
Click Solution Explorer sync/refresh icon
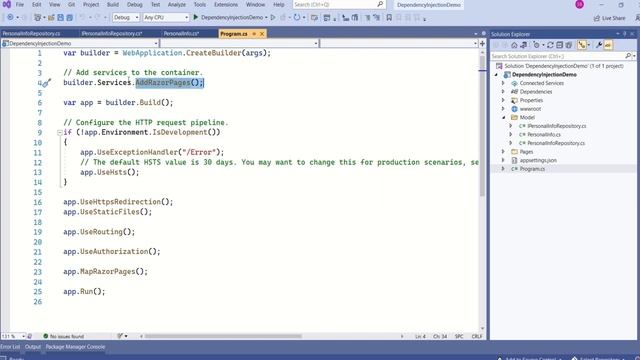coord(550,45)
